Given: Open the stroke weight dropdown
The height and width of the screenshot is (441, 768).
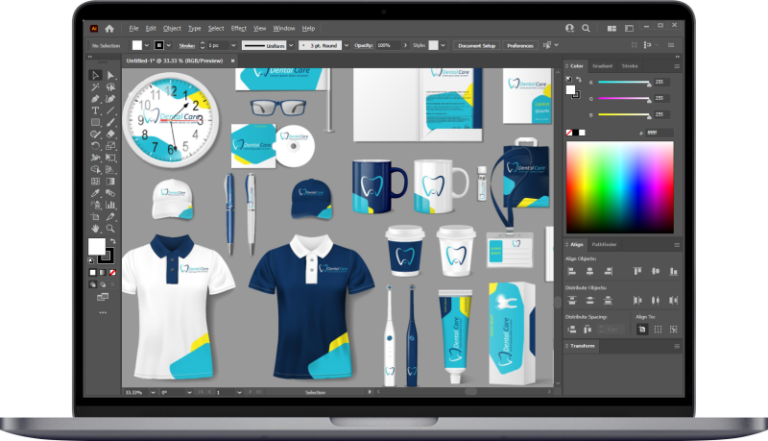Looking at the screenshot, I should (x=233, y=45).
